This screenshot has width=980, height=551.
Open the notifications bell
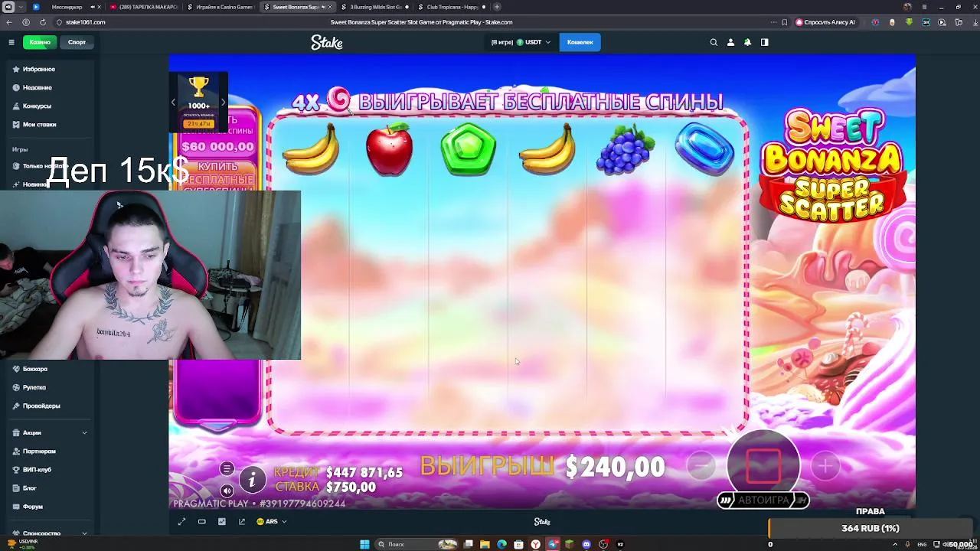pyautogui.click(x=747, y=42)
